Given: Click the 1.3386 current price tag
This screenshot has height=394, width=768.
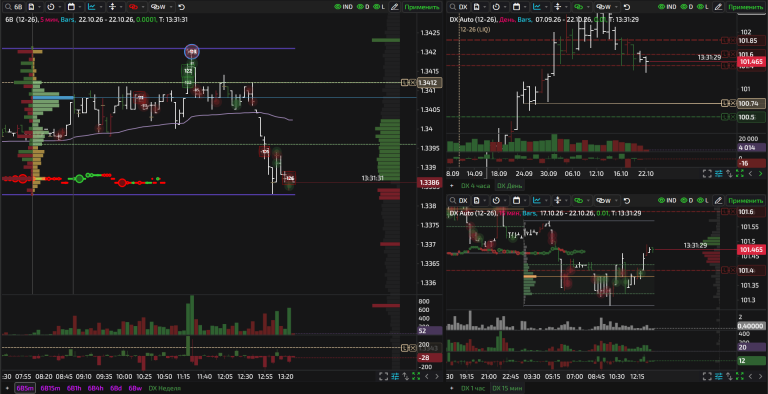Looking at the screenshot, I should coord(430,183).
